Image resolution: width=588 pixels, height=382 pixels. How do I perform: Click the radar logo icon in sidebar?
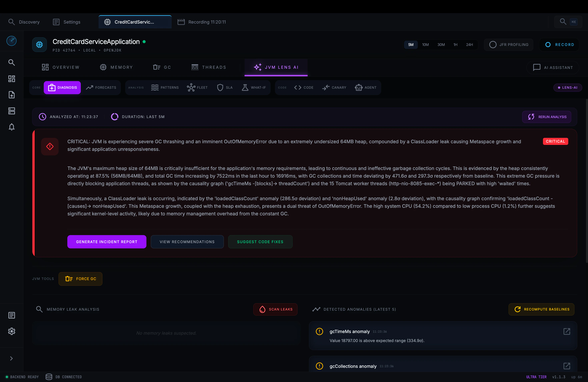tap(11, 41)
